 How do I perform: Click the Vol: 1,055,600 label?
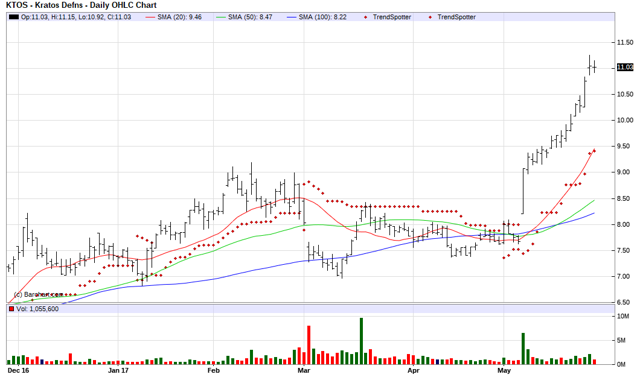click(x=37, y=309)
